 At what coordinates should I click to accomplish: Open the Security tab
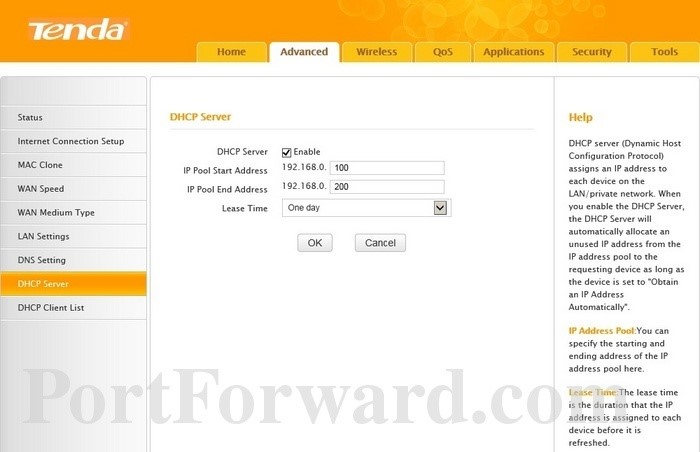click(591, 52)
